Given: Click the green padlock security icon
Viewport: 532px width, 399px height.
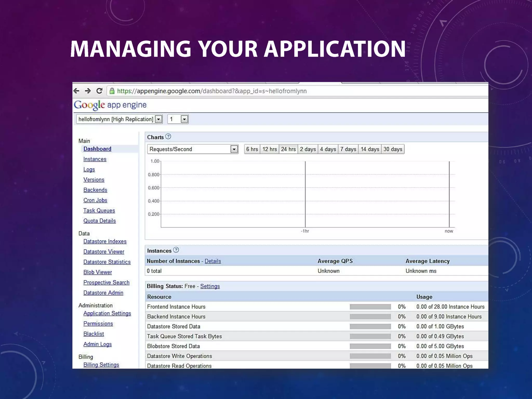Looking at the screenshot, I should 112,91.
